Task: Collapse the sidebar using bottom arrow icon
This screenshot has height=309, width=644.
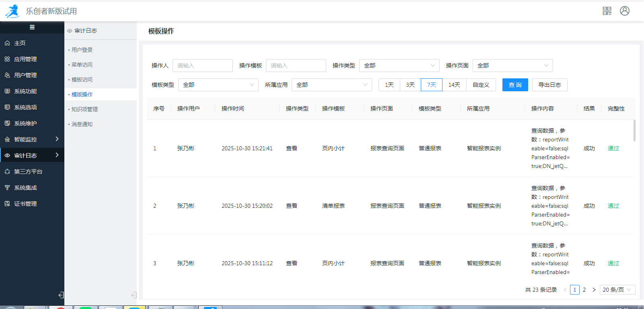Action: pyautogui.click(x=61, y=295)
